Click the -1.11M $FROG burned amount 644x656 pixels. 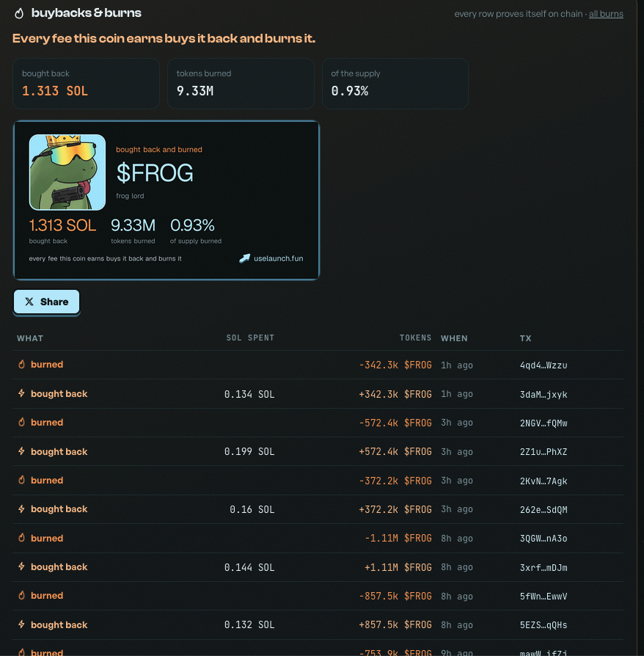point(398,538)
